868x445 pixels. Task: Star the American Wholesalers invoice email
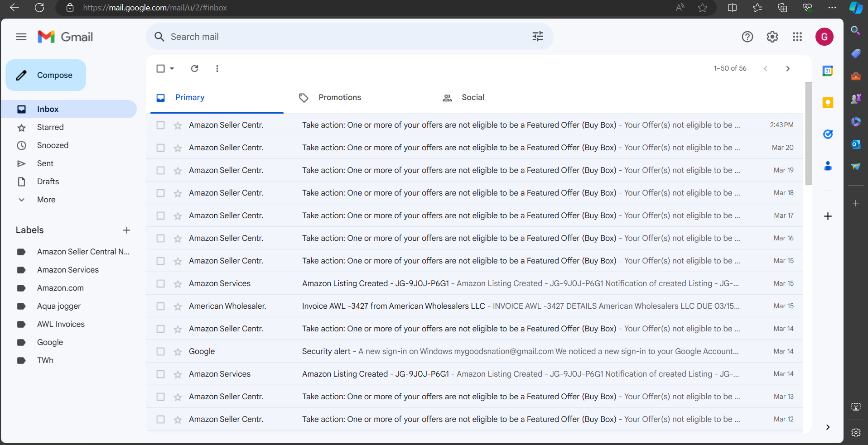click(x=178, y=306)
